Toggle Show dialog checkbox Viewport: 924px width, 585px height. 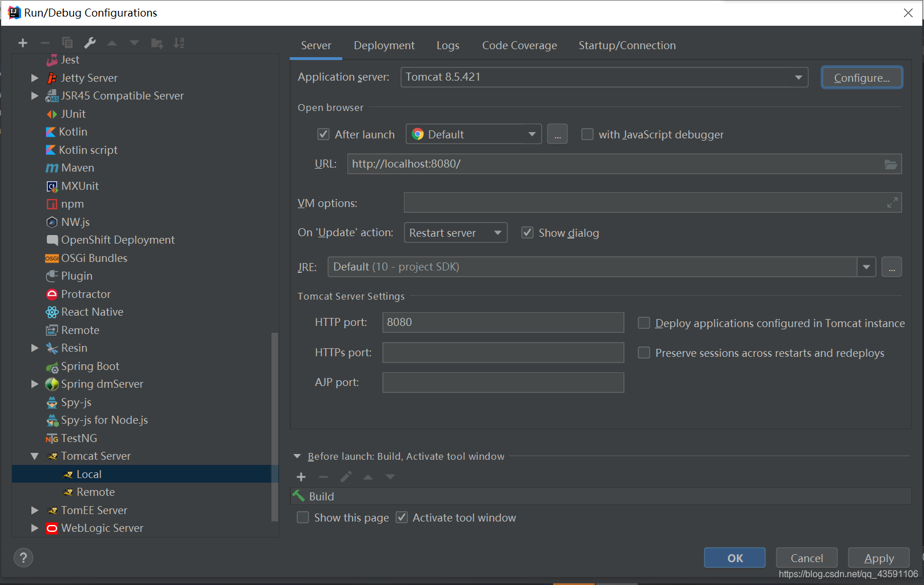[x=527, y=233]
